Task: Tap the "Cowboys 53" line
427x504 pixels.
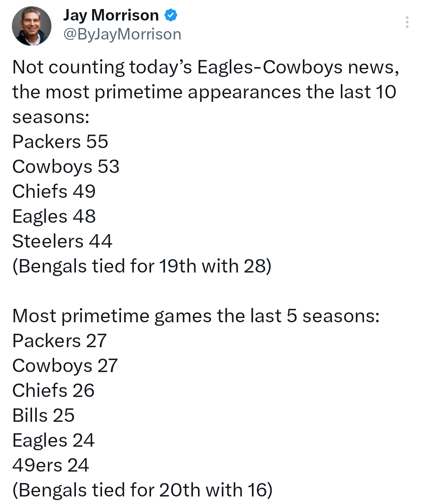Action: [x=66, y=167]
